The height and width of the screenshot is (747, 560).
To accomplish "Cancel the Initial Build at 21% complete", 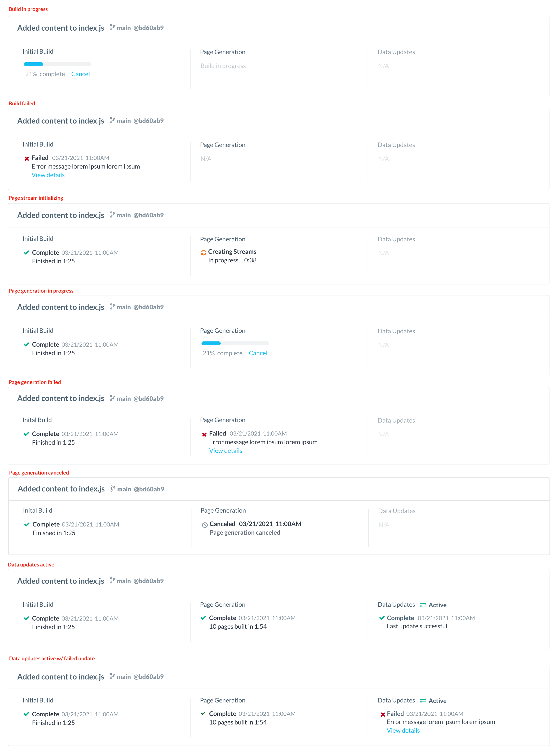I will pos(80,74).
